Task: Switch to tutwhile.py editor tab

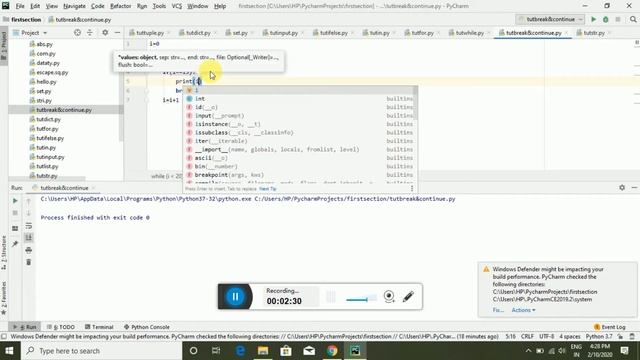Action: coord(469,33)
